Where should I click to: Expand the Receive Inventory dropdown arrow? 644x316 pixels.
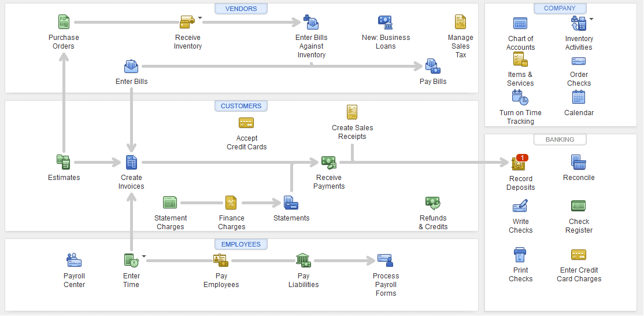point(200,18)
